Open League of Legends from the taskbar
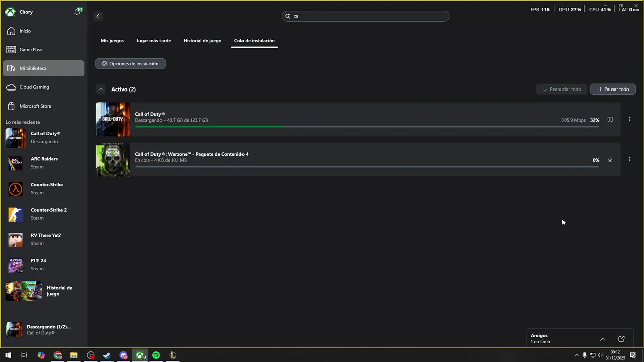644x362 pixels. coord(173,355)
